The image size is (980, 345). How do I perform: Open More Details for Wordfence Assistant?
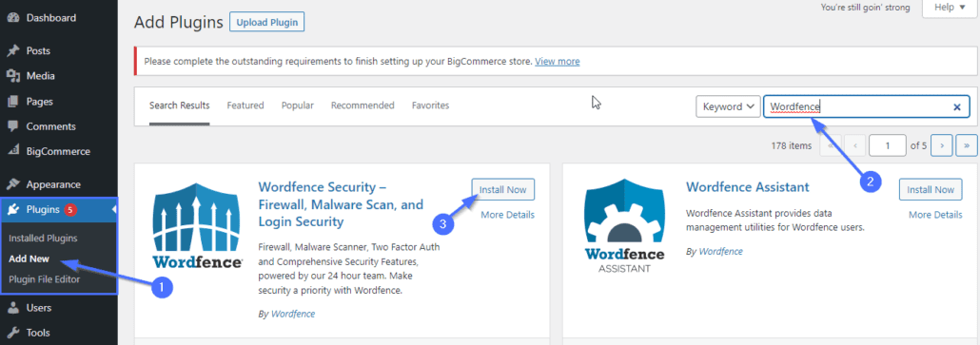[935, 215]
